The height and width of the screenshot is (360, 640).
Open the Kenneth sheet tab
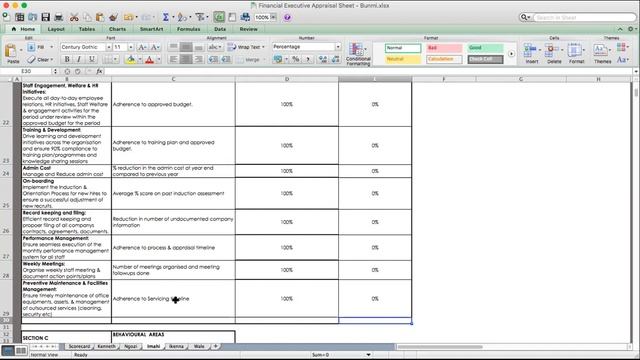click(x=107, y=347)
